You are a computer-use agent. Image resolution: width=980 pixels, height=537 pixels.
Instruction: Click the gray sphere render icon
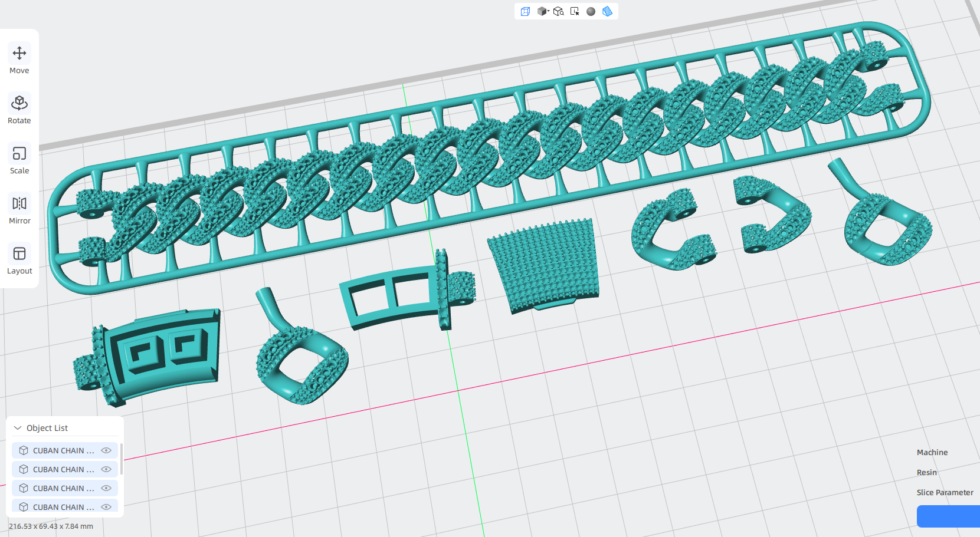tap(591, 11)
